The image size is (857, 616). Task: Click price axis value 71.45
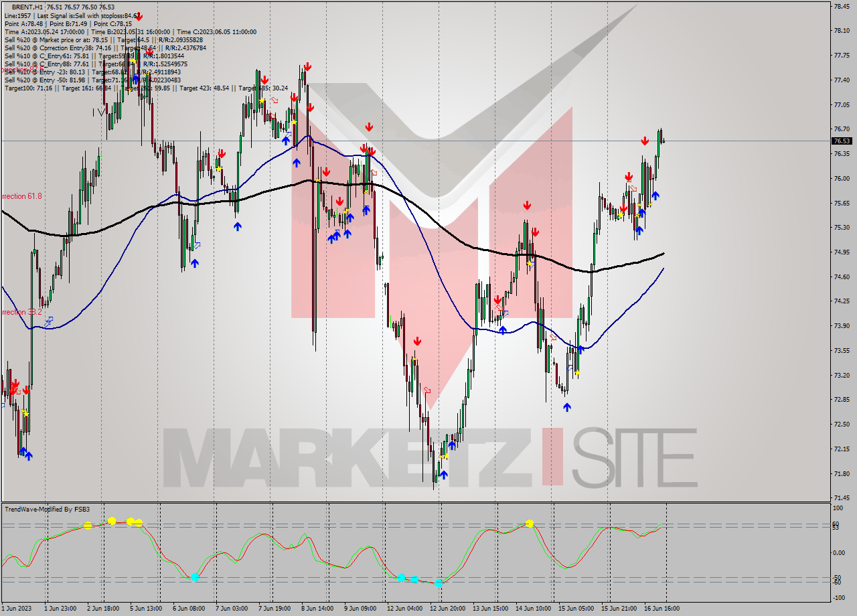842,497
